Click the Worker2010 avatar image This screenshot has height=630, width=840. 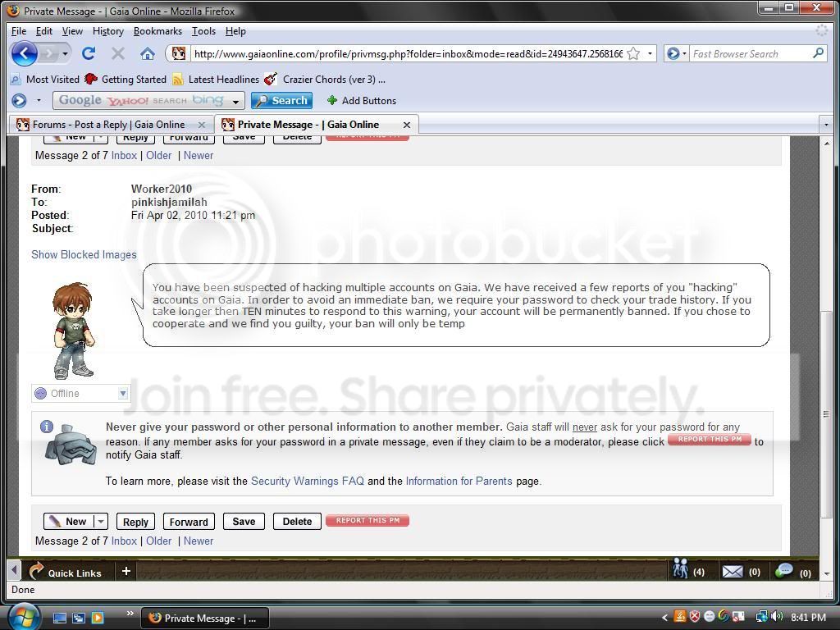point(72,331)
